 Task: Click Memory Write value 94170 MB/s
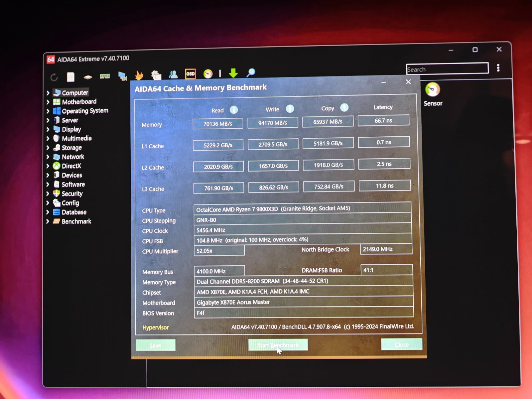(x=273, y=123)
